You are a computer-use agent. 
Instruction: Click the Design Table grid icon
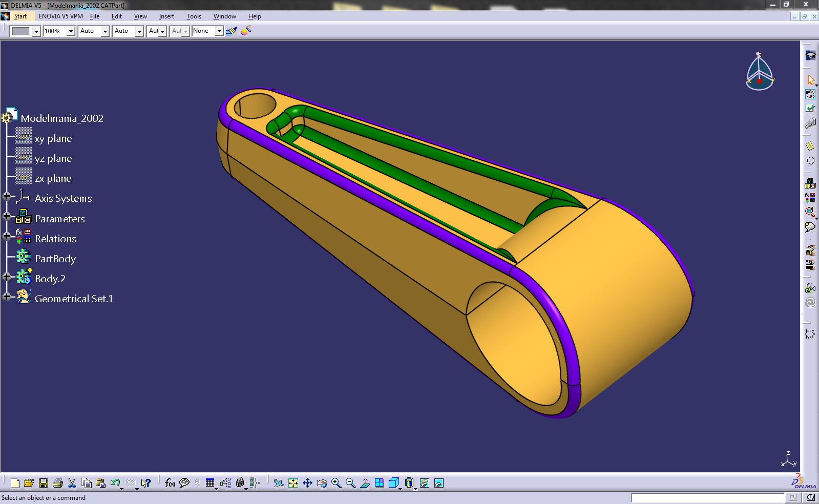pyautogui.click(x=210, y=483)
